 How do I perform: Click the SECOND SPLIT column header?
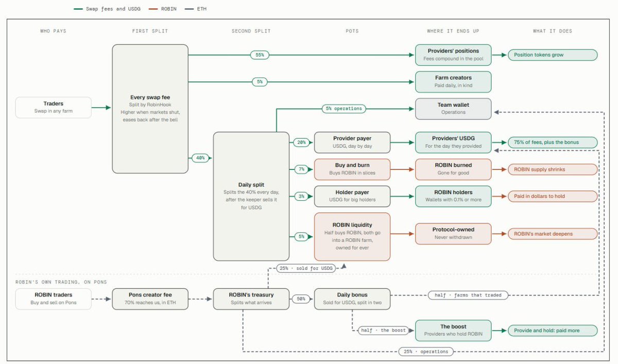pos(251,31)
